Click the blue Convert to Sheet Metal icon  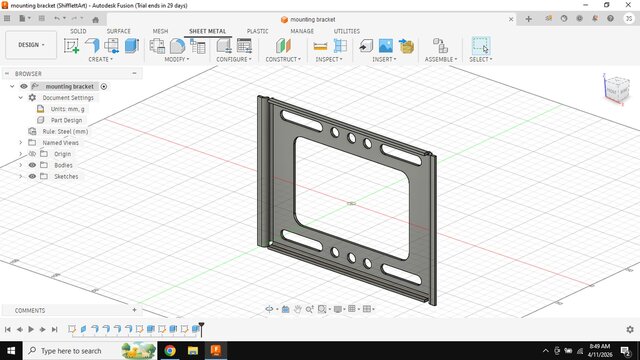pos(131,46)
